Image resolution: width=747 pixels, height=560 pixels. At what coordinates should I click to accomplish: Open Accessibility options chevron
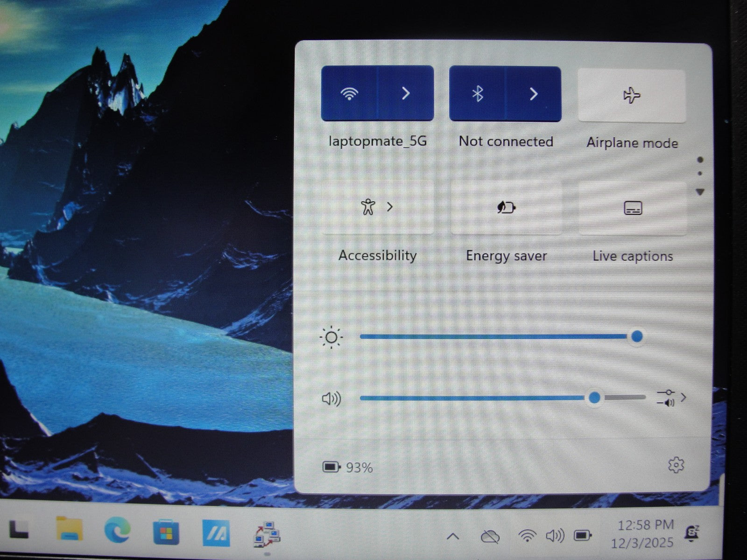point(390,207)
